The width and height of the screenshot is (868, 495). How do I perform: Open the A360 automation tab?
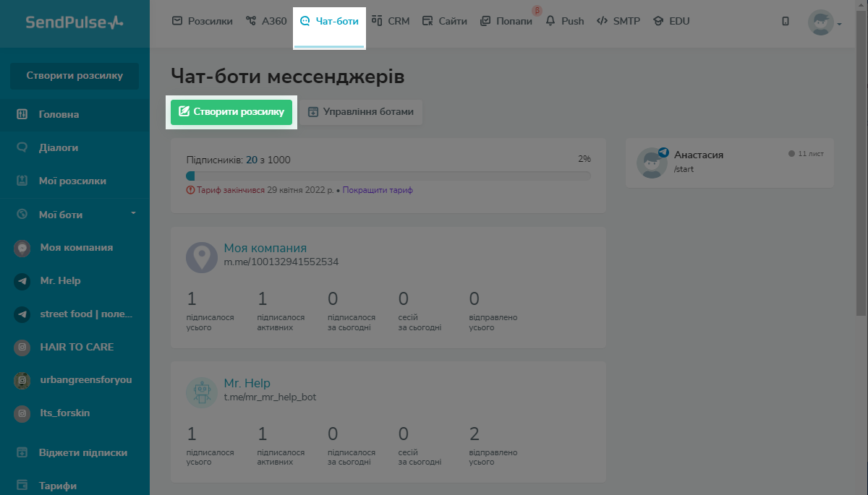(266, 21)
